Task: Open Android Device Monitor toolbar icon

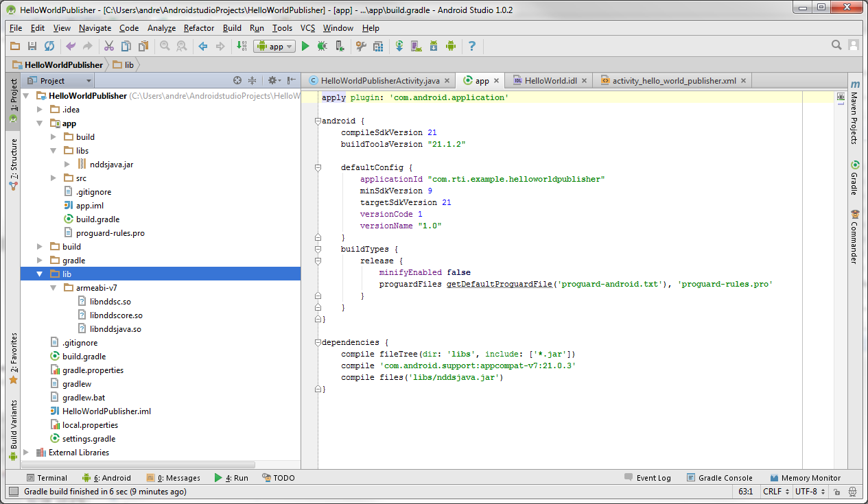Action: tap(451, 46)
